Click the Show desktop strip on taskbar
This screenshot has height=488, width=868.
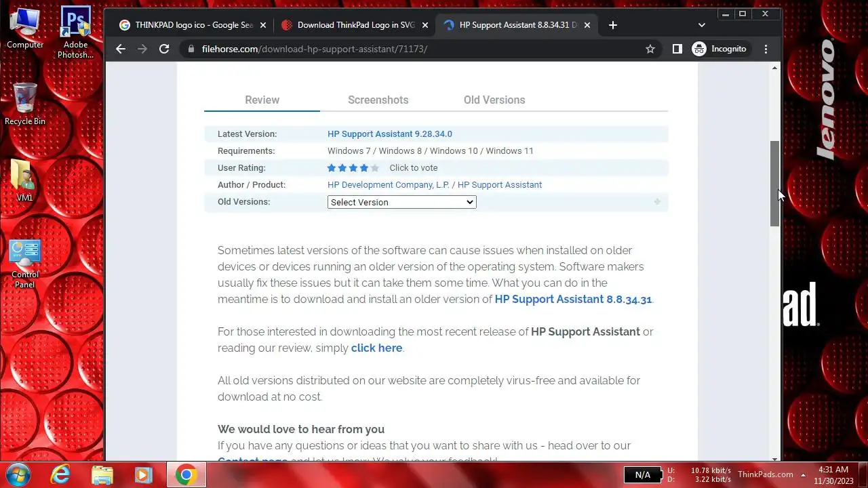(863, 474)
